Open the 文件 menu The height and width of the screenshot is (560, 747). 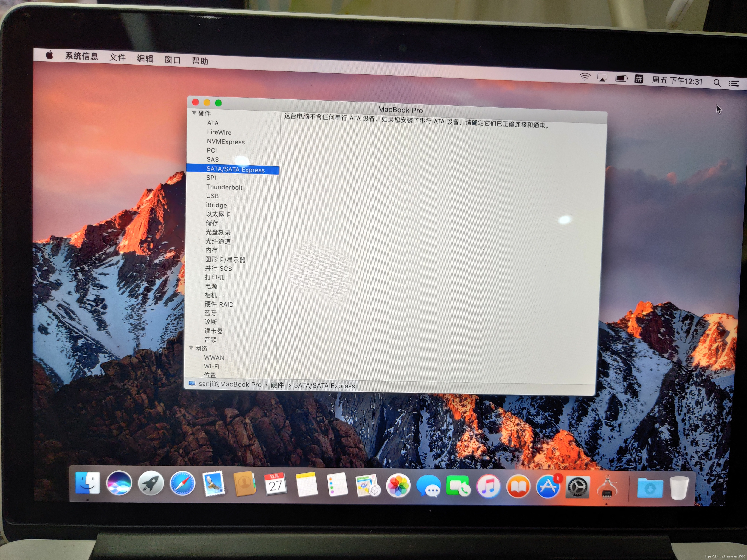point(117,57)
